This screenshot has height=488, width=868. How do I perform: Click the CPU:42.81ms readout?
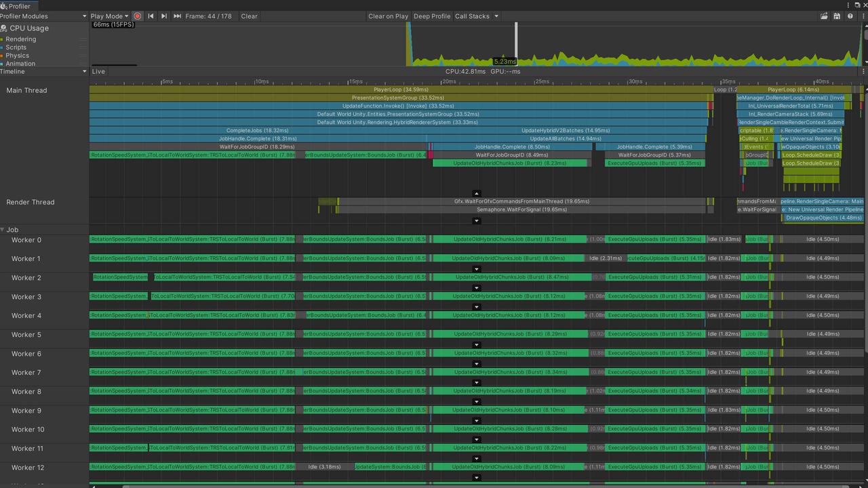pyautogui.click(x=466, y=71)
